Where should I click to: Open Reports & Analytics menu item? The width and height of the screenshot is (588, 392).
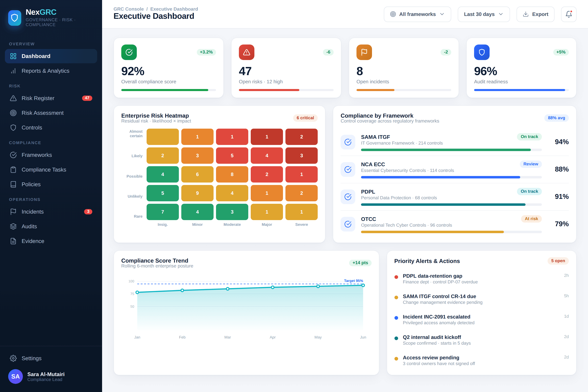51,71
